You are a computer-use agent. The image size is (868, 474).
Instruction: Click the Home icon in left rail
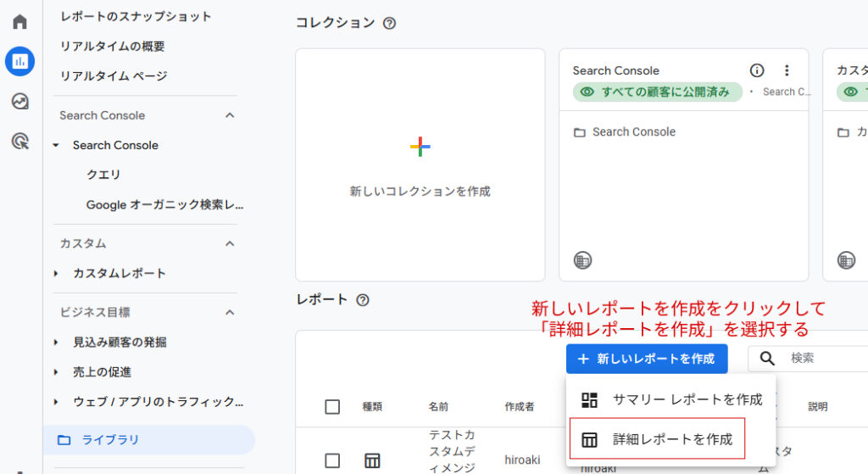tap(19, 22)
